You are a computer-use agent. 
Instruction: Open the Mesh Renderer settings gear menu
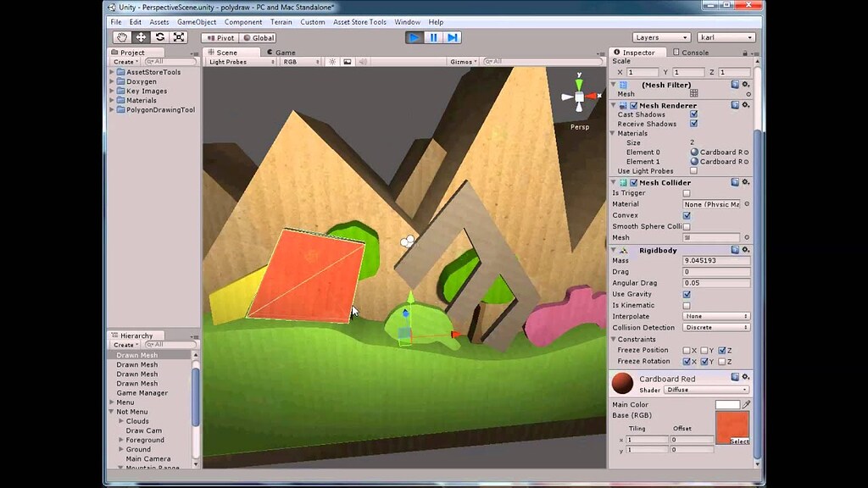click(746, 105)
